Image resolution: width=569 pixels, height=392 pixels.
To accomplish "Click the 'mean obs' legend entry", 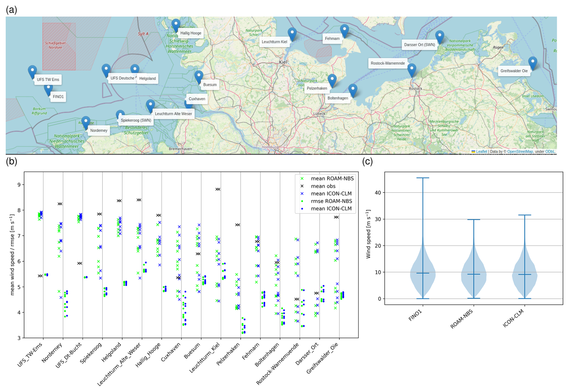I will (323, 186).
